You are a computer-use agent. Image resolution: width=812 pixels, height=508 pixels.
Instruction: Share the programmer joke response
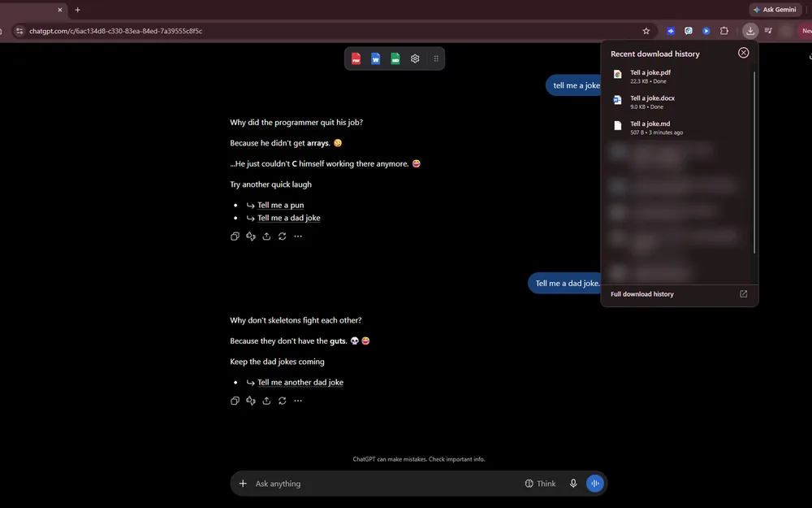pyautogui.click(x=266, y=237)
